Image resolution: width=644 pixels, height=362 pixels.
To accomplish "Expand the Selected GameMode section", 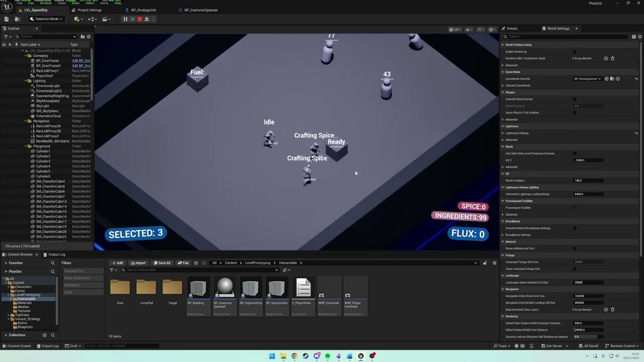I will (503, 85).
